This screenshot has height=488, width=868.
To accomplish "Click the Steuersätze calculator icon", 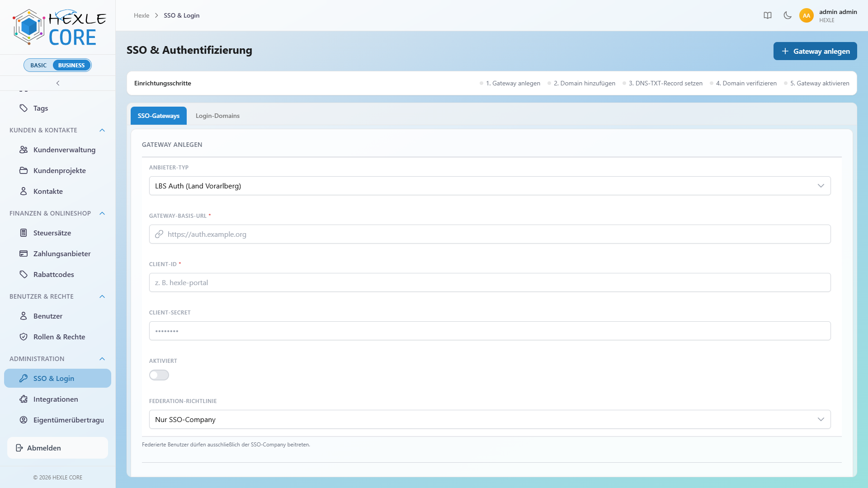I will click(24, 233).
